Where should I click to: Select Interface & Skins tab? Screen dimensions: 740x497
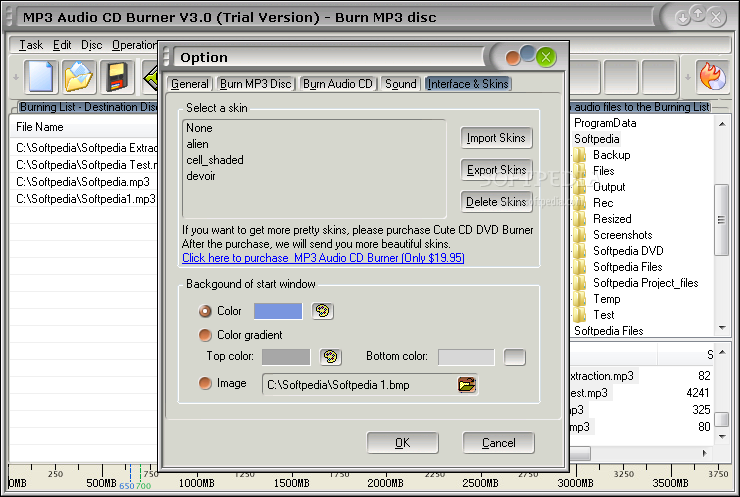point(468,84)
